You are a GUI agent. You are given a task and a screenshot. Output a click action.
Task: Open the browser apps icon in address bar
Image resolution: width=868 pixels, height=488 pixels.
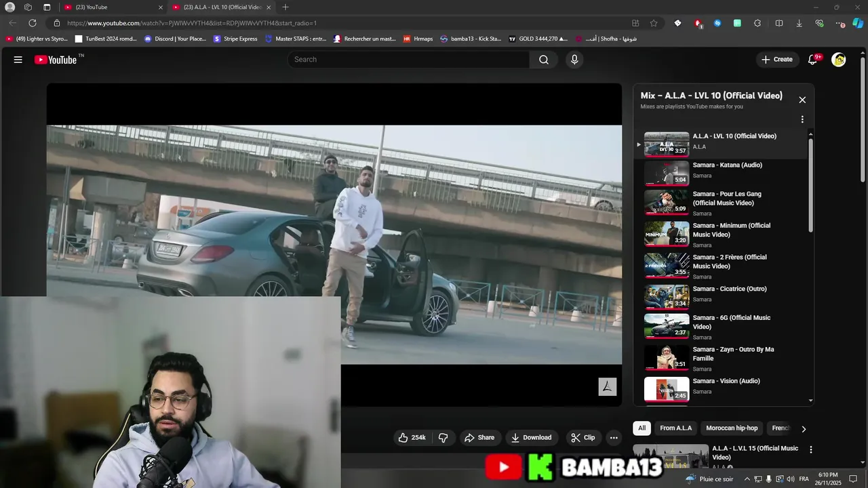click(x=635, y=23)
